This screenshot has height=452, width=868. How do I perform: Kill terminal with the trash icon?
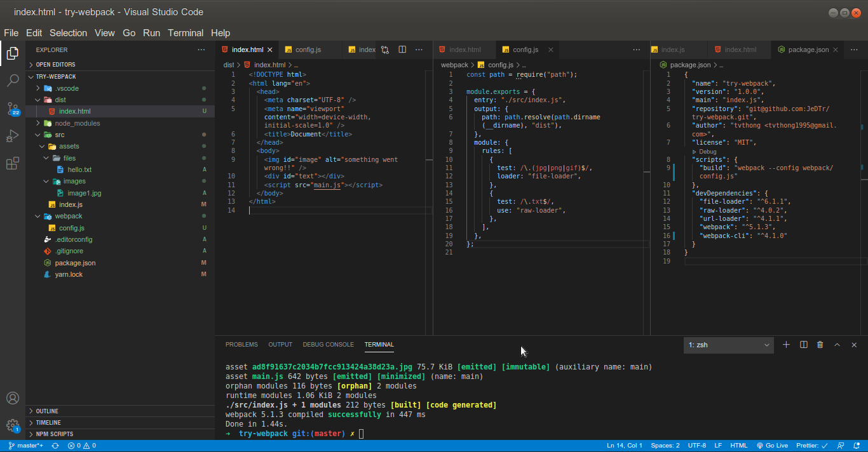pyautogui.click(x=820, y=345)
